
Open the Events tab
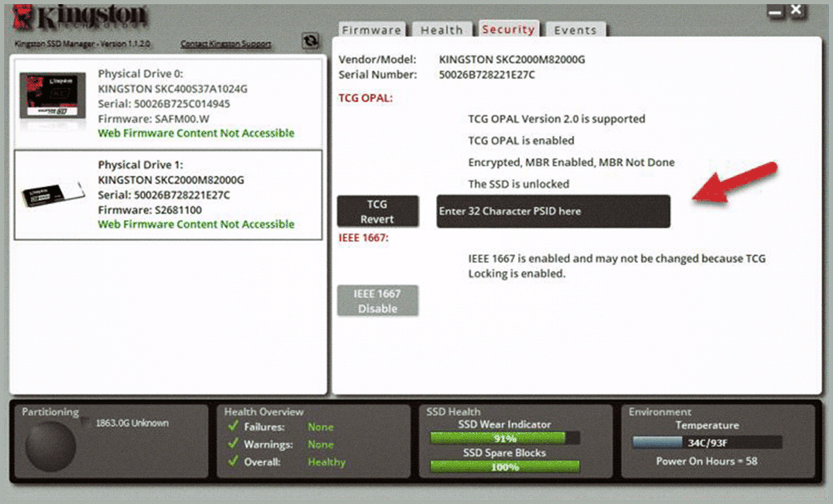point(575,30)
